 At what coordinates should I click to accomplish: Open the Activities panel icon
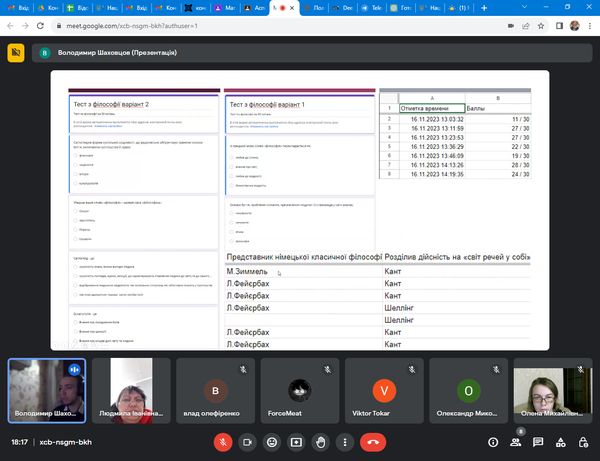click(x=560, y=441)
